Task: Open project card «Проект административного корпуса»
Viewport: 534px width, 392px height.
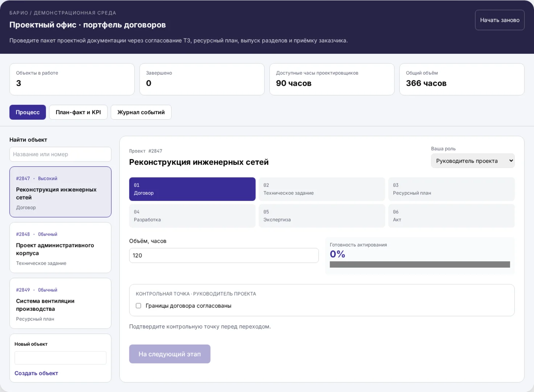Action: tap(60, 247)
